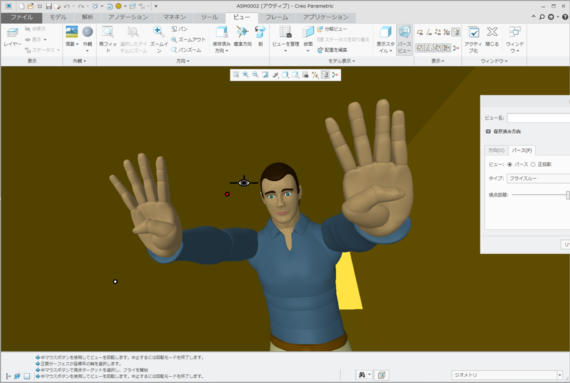
Task: Click the help question mark icon
Action: pos(565,17)
